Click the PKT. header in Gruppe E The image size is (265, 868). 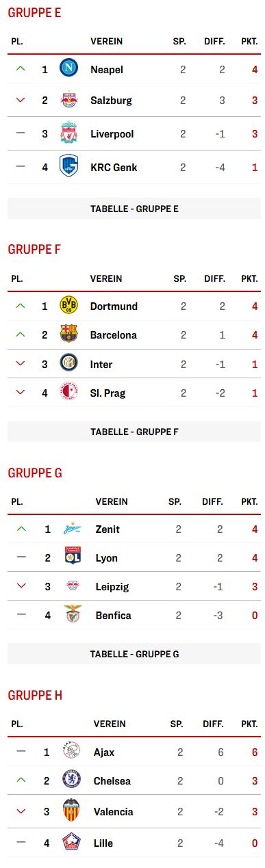pos(249,42)
